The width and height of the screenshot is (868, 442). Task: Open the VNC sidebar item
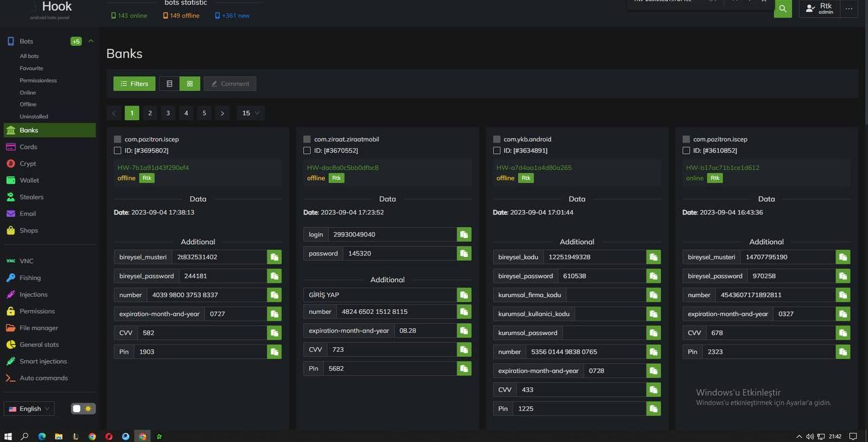coord(49,261)
